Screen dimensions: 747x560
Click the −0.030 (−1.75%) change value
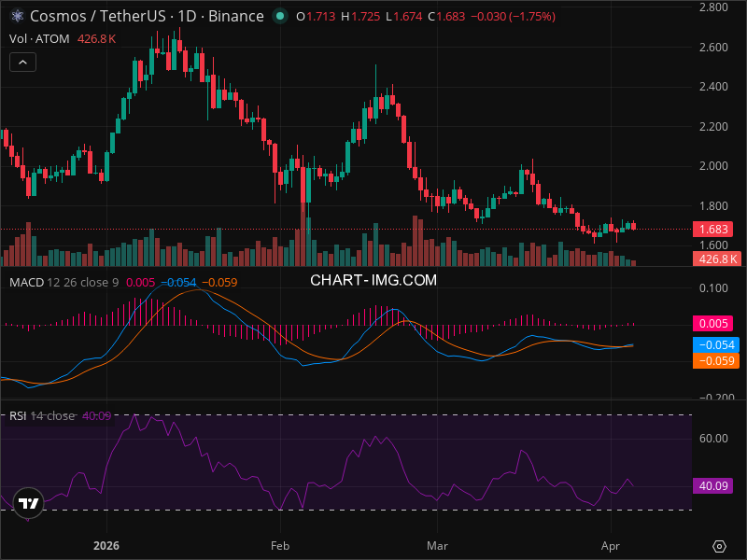click(513, 16)
